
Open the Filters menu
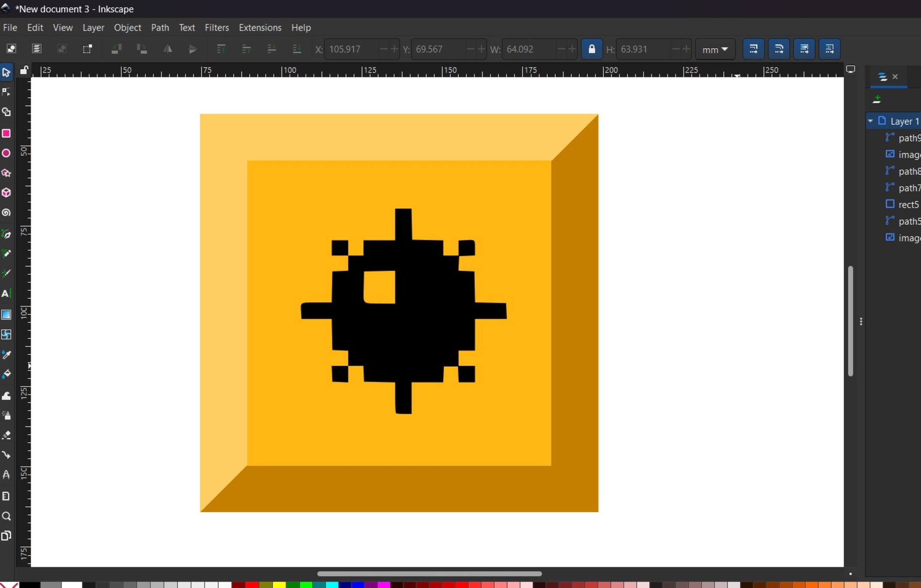pyautogui.click(x=217, y=27)
